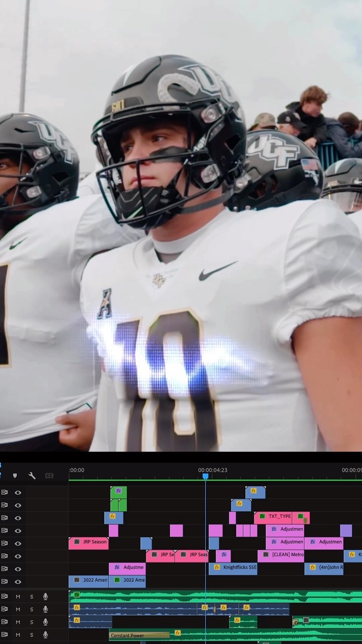362x644 pixels.
Task: Mute the first audio track
Action: coord(18,596)
